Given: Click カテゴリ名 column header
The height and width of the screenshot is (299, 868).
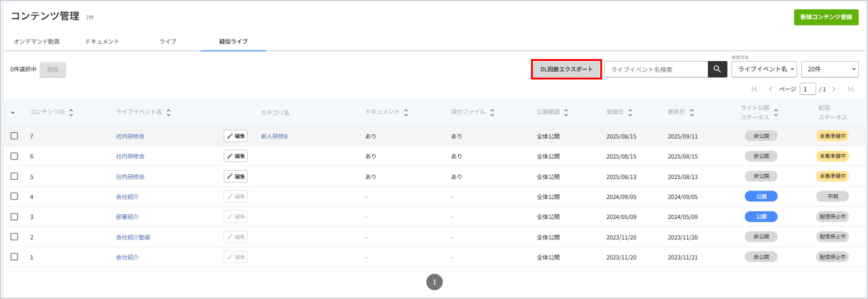Looking at the screenshot, I should [275, 113].
